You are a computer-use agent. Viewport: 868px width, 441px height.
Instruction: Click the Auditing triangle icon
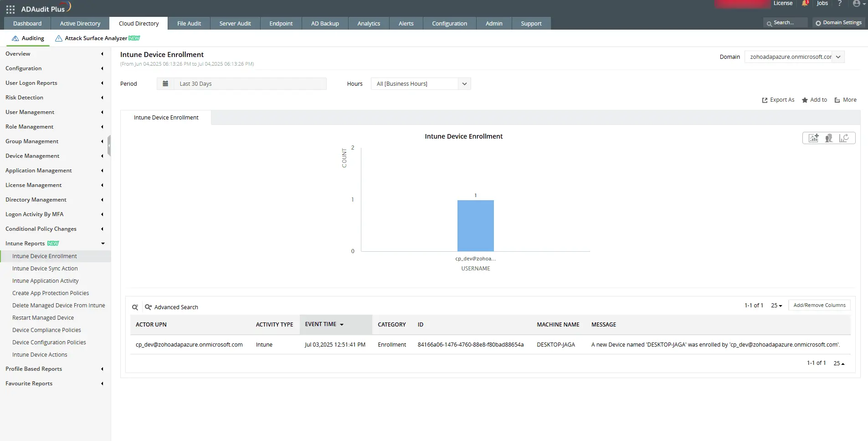click(x=15, y=38)
